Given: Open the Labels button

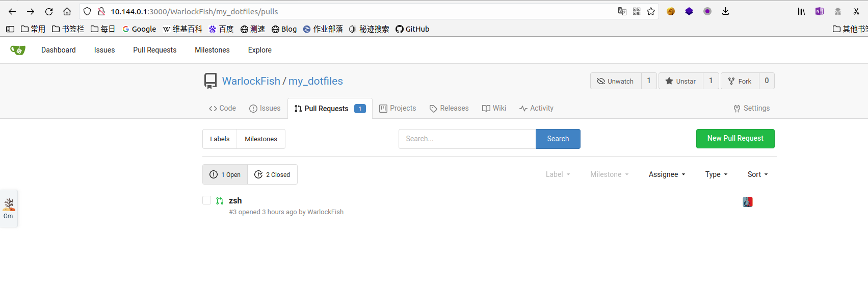Looking at the screenshot, I should 220,139.
